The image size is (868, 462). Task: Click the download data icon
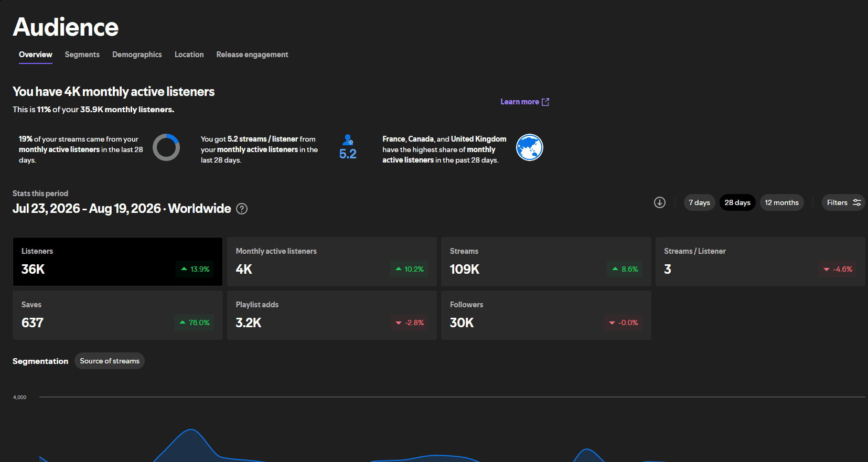click(x=660, y=202)
